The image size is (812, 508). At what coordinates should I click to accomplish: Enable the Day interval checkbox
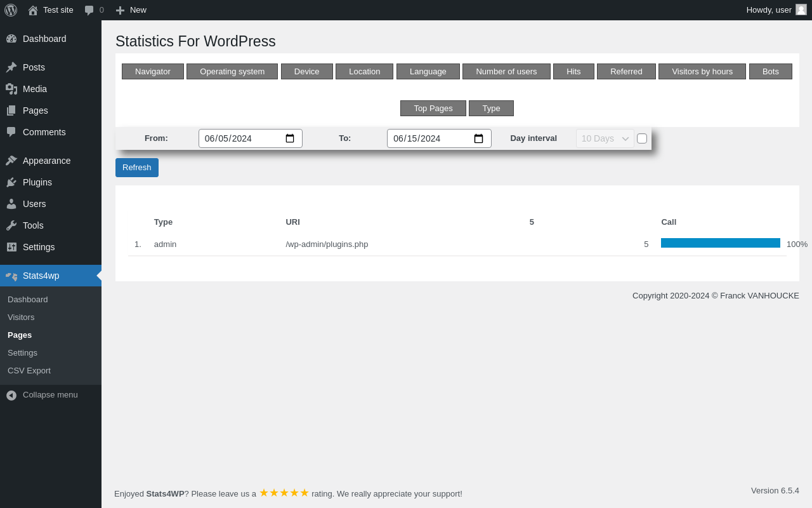[642, 138]
